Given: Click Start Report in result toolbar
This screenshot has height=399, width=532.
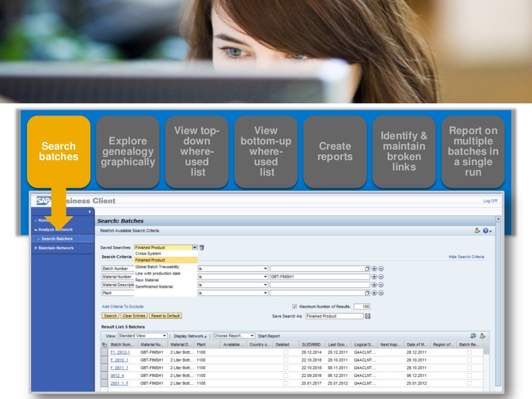Looking at the screenshot, I should 269,336.
